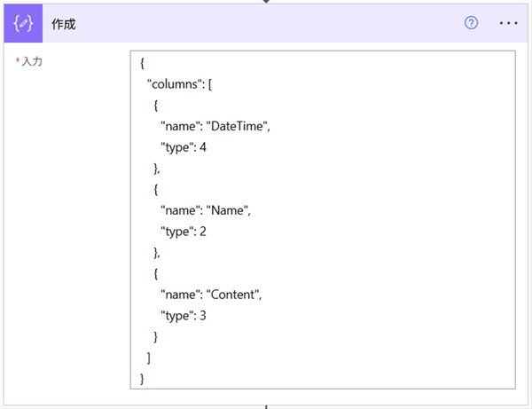Image resolution: width=532 pixels, height=409 pixels.
Task: Click the connector arrow above the action
Action: 266,2
